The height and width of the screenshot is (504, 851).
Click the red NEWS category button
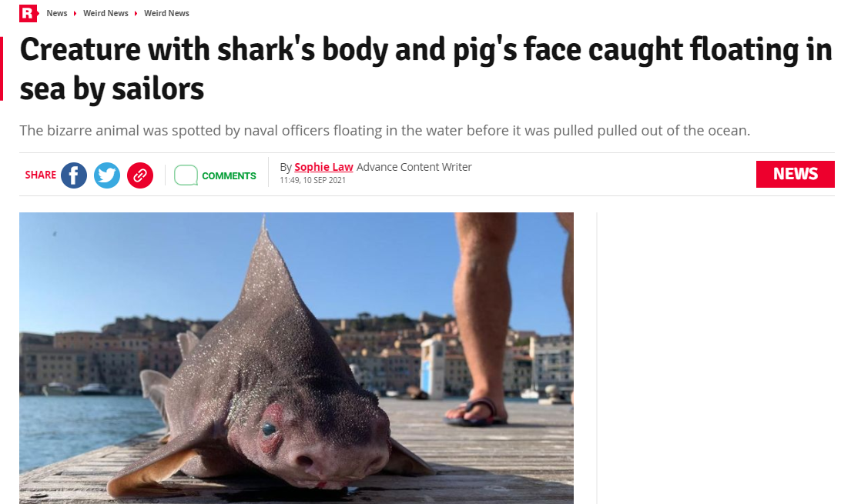(795, 174)
